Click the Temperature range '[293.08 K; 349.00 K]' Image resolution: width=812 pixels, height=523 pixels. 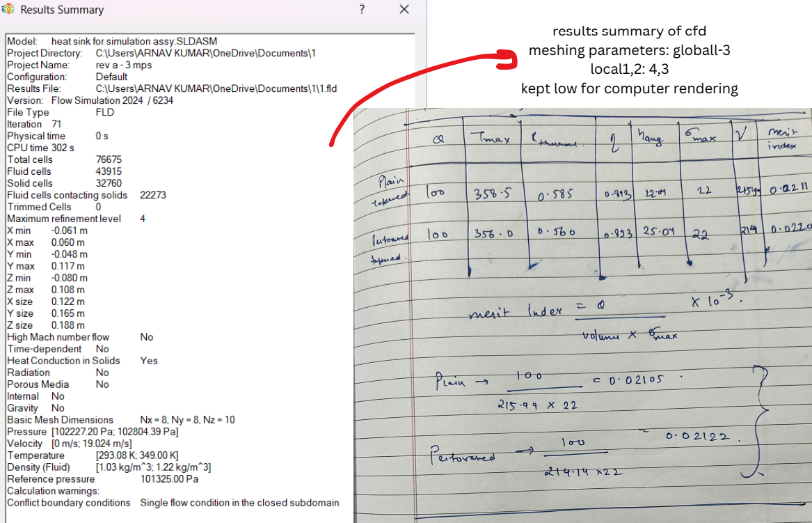(137, 455)
